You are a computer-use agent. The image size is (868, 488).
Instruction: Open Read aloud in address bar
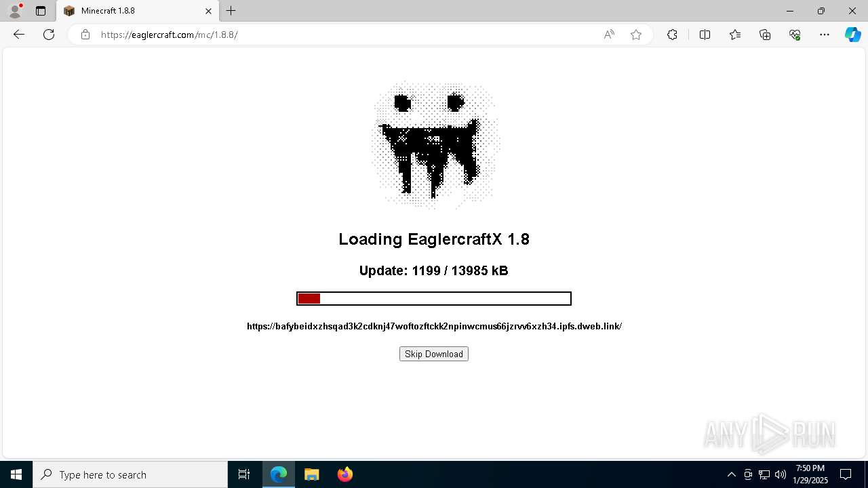point(609,35)
